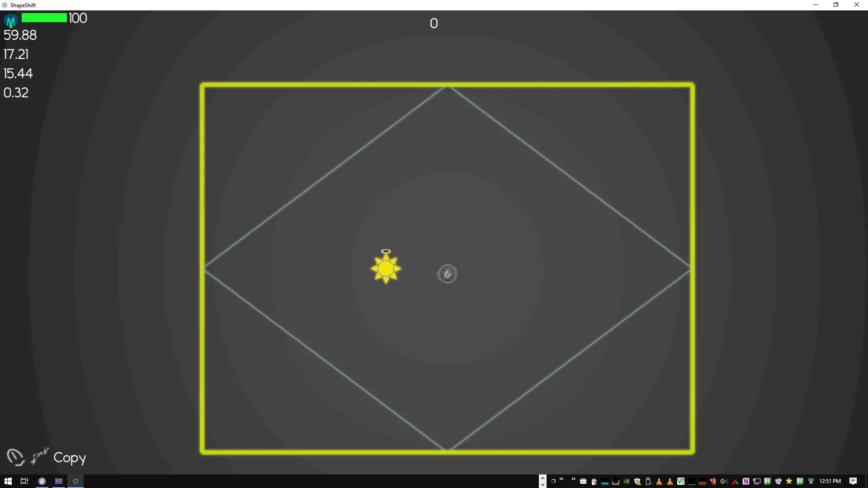Switch to the Visual Studio console app
Image resolution: width=868 pixels, height=488 pixels.
click(x=59, y=481)
